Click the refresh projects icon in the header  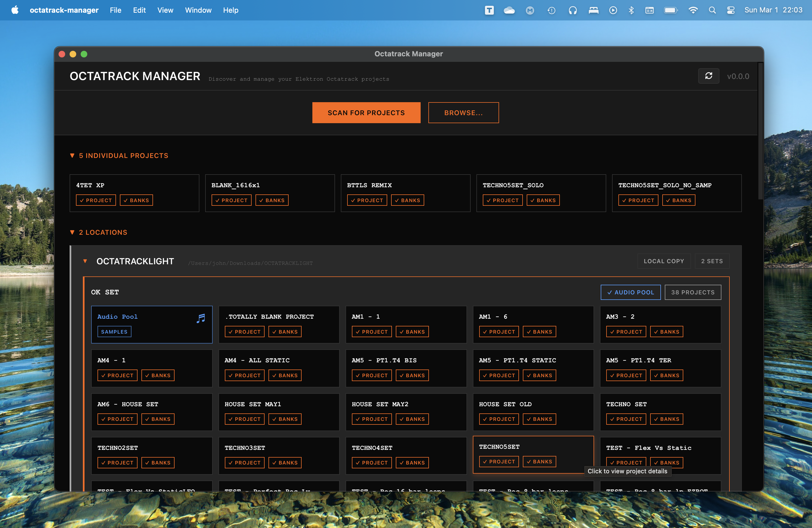(709, 76)
